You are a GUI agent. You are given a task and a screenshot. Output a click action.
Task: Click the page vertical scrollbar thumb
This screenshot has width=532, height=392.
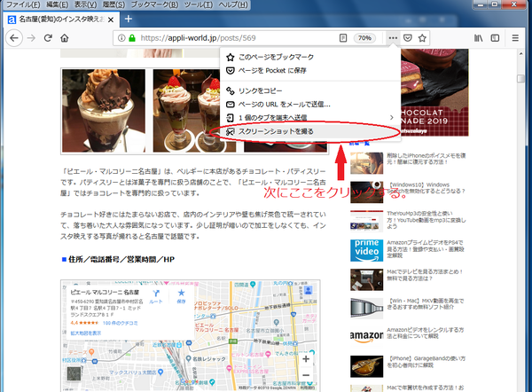520,79
